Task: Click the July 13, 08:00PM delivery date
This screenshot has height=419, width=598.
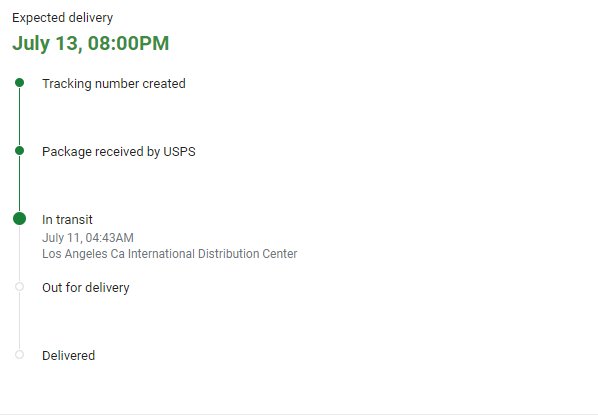Action: (91, 43)
